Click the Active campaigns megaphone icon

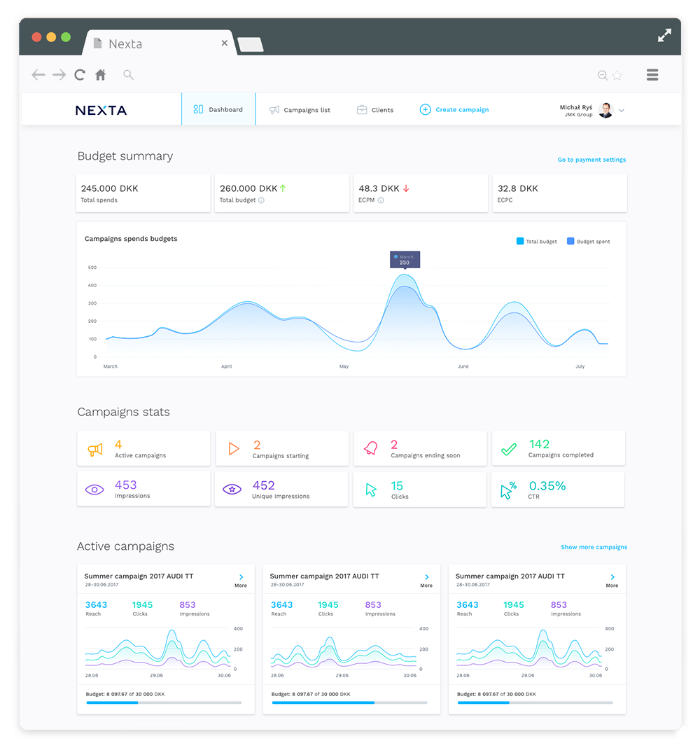94,450
